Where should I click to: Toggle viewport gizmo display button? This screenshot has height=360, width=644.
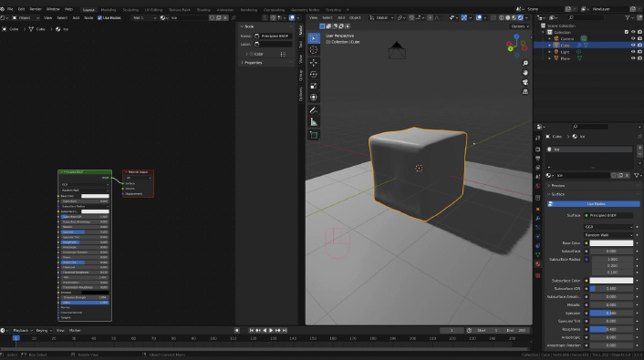click(x=464, y=17)
